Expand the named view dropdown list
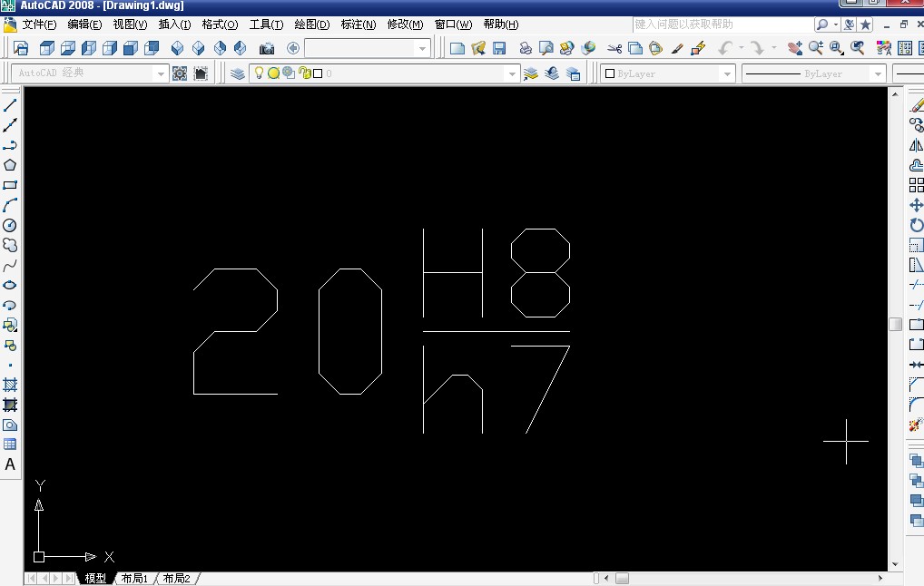 pos(422,48)
